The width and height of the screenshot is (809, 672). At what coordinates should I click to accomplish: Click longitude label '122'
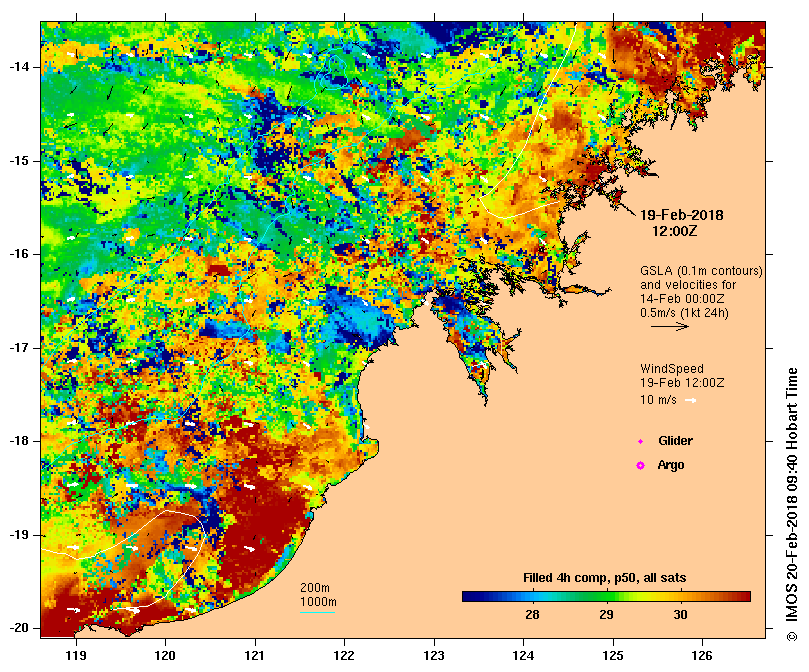click(x=344, y=655)
